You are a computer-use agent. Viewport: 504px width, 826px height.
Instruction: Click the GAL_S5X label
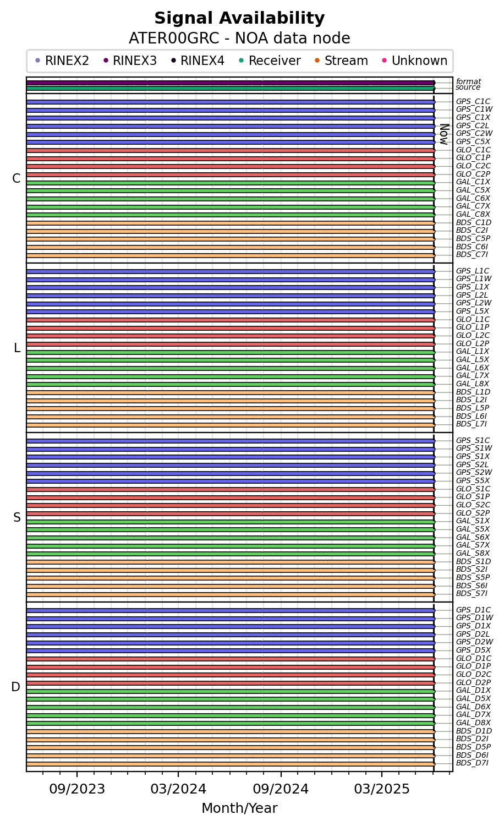coord(473,529)
